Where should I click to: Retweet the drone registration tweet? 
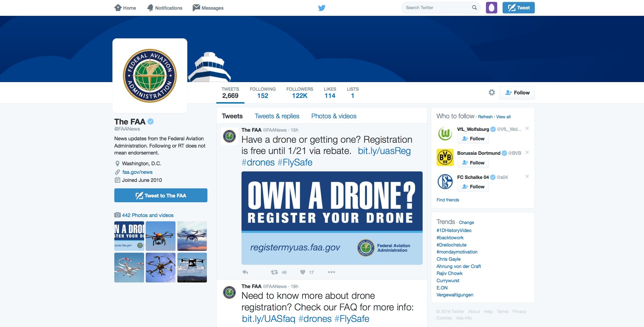tap(274, 272)
